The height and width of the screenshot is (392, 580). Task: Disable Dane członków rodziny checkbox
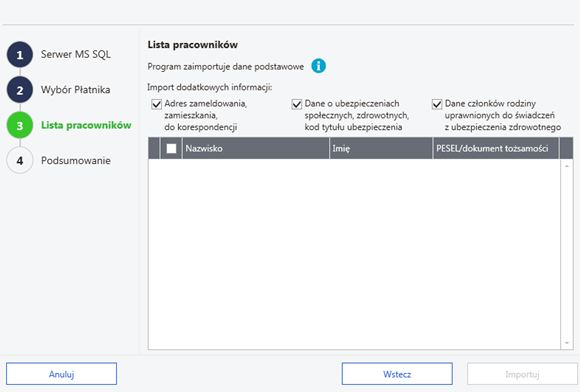point(437,104)
